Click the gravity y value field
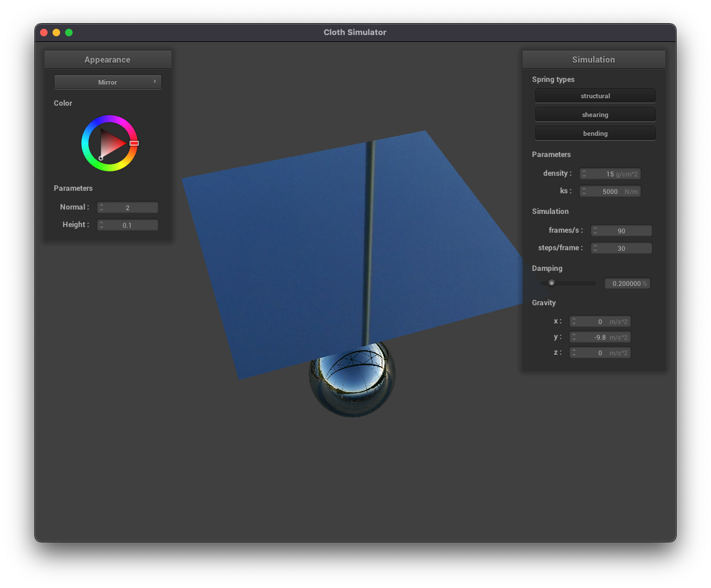 pyautogui.click(x=600, y=337)
